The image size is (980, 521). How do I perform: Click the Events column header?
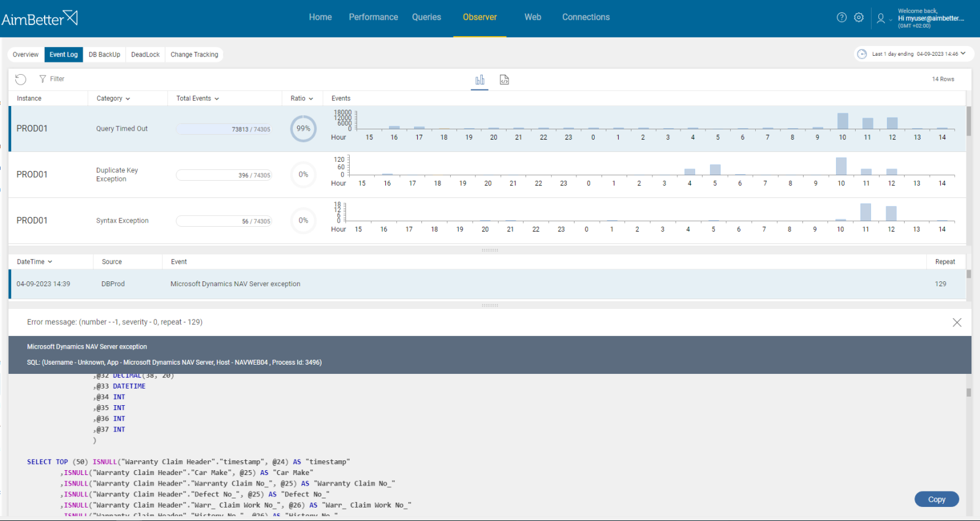341,99
